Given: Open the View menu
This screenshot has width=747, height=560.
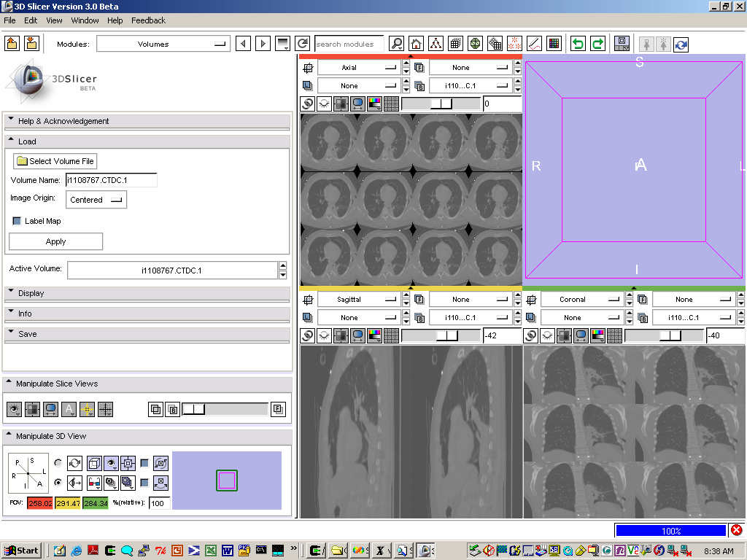Looking at the screenshot, I should point(54,20).
